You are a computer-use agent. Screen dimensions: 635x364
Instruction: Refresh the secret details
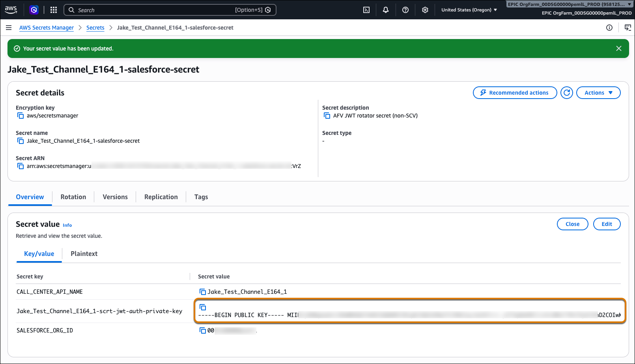coord(567,93)
